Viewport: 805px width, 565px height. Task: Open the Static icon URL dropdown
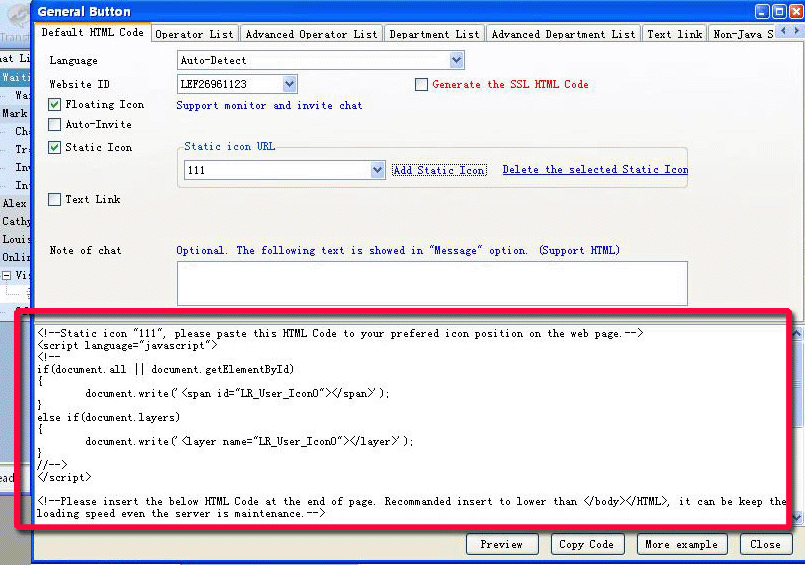point(377,170)
